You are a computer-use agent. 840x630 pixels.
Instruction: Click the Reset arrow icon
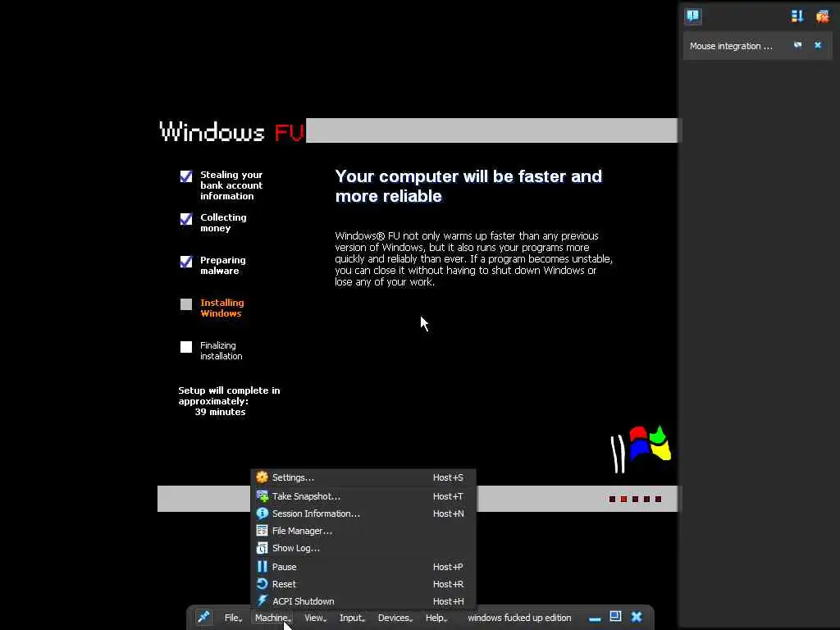(262, 583)
